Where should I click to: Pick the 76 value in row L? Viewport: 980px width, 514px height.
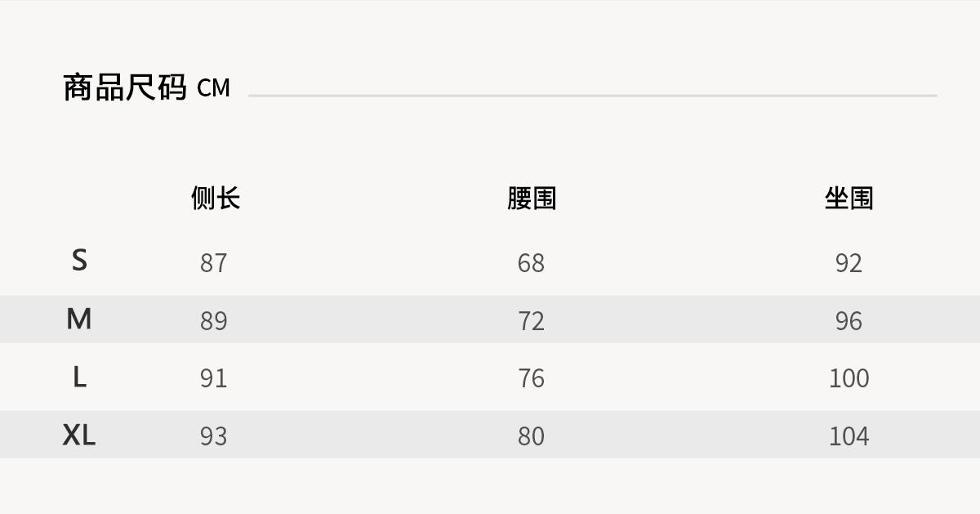pos(531,378)
